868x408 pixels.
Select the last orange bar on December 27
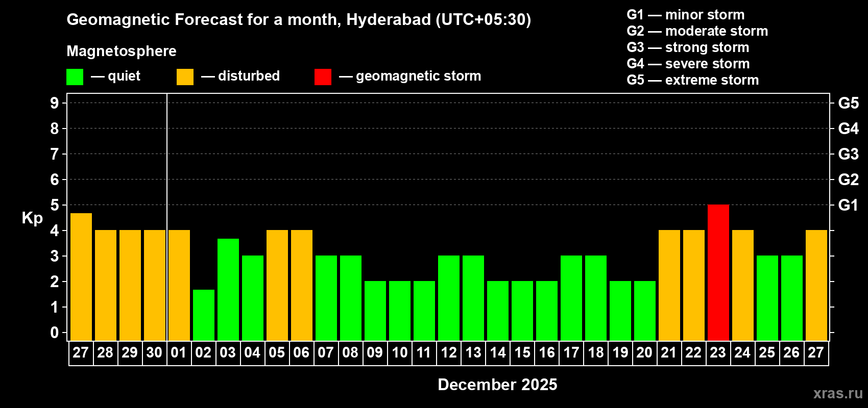click(816, 286)
